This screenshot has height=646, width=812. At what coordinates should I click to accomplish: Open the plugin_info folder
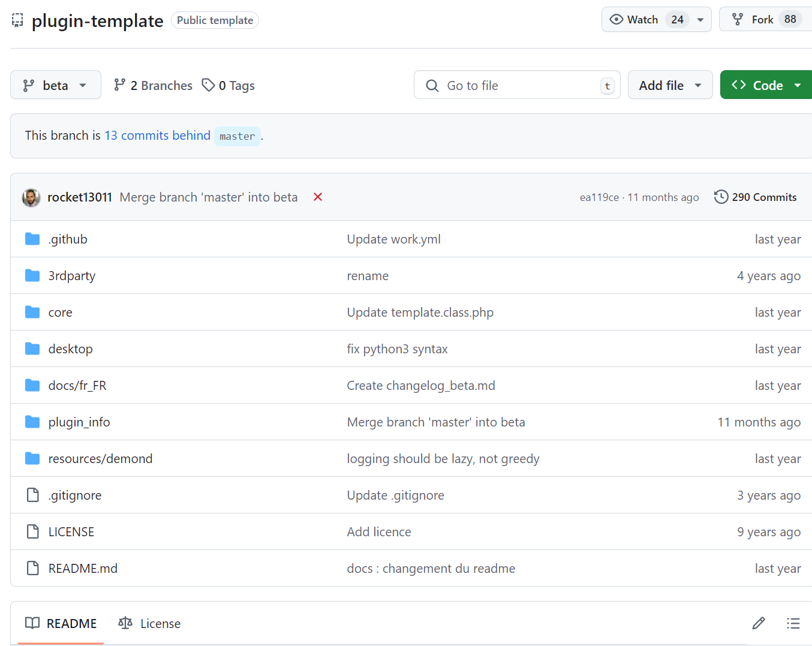[79, 422]
